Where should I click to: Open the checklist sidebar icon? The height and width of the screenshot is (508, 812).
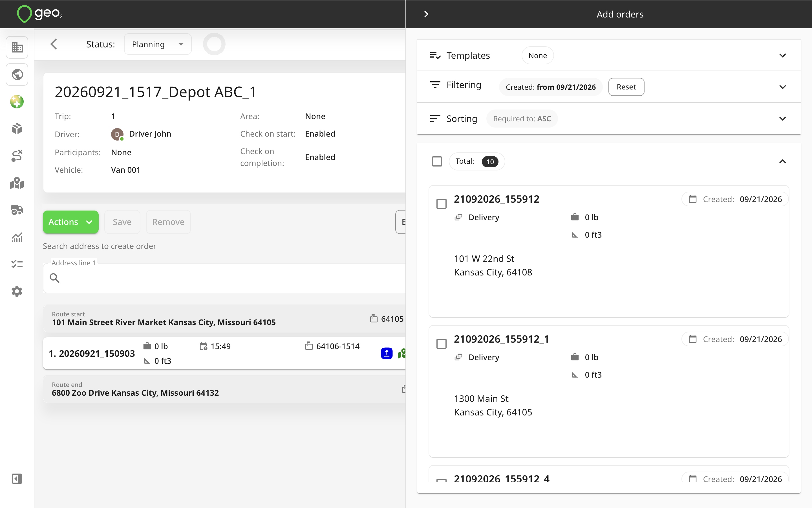click(17, 264)
